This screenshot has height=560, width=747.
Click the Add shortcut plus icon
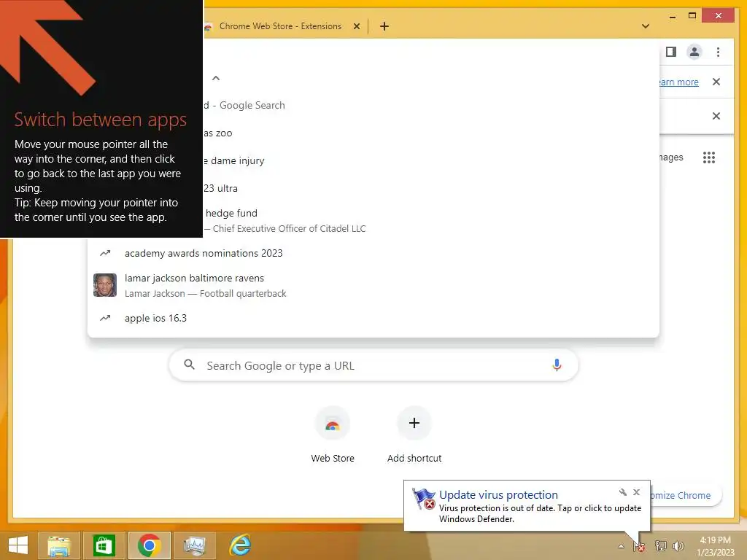coord(414,423)
